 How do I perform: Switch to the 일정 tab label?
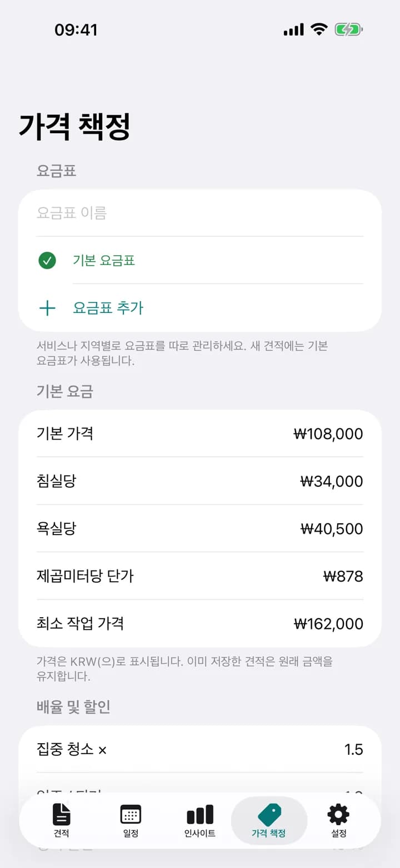pos(131,834)
